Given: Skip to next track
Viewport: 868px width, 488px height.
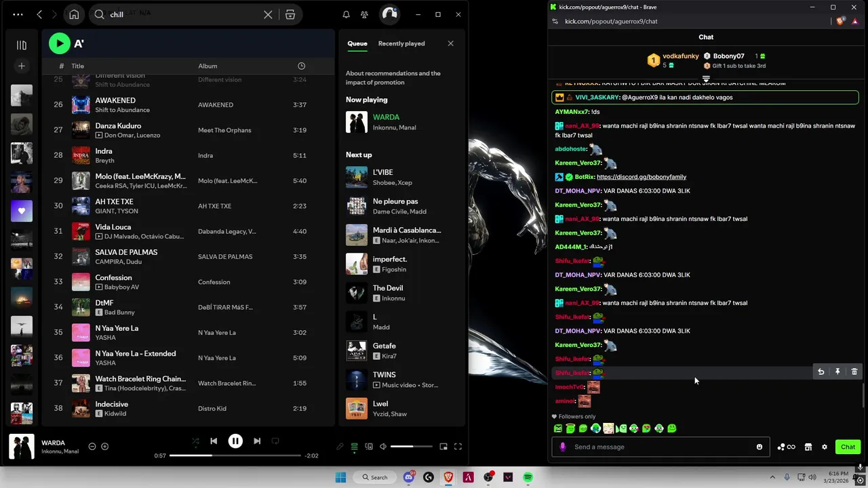Looking at the screenshot, I should (x=257, y=441).
